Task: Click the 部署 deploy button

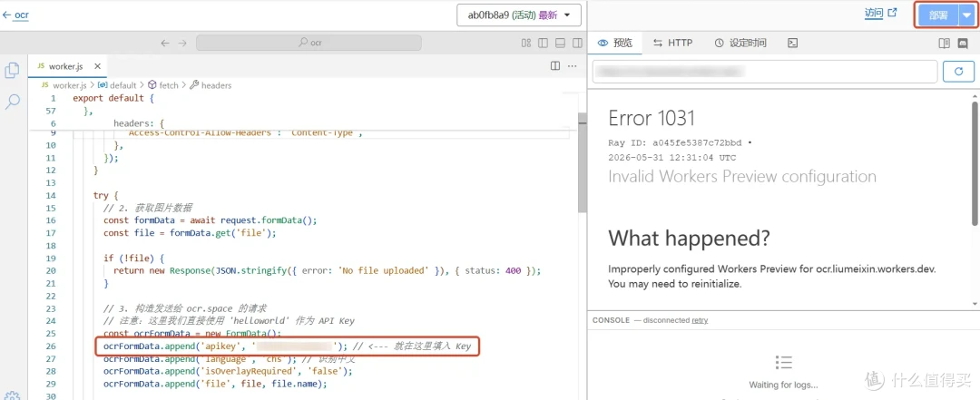Action: point(937,15)
